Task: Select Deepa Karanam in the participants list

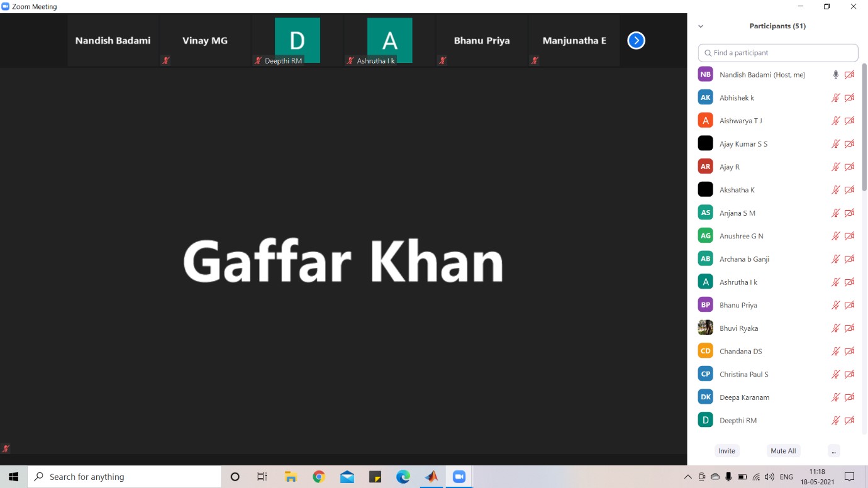Action: click(744, 397)
